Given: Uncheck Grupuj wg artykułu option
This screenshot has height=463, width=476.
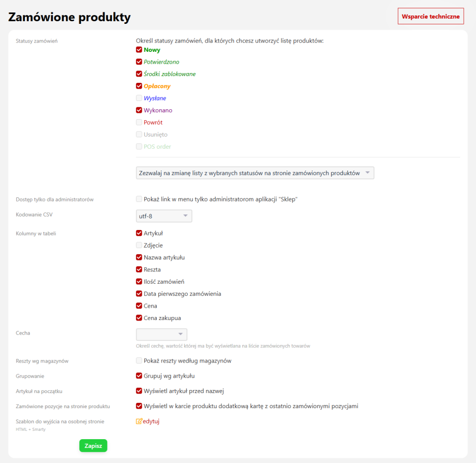Looking at the screenshot, I should [x=139, y=376].
